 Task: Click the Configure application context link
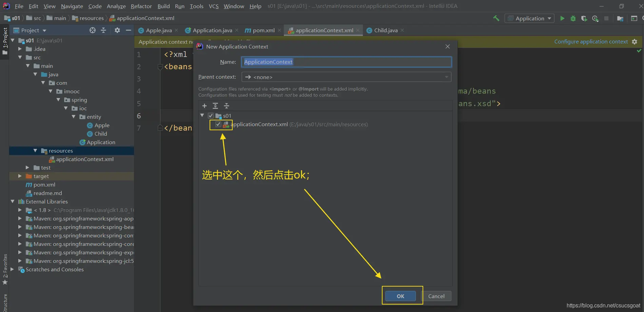click(591, 41)
